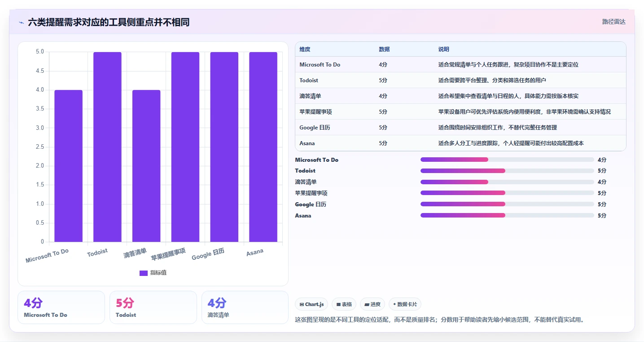This screenshot has width=644, height=342.
Task: Click the 滴答清单 progress bar
Action: pos(507,182)
